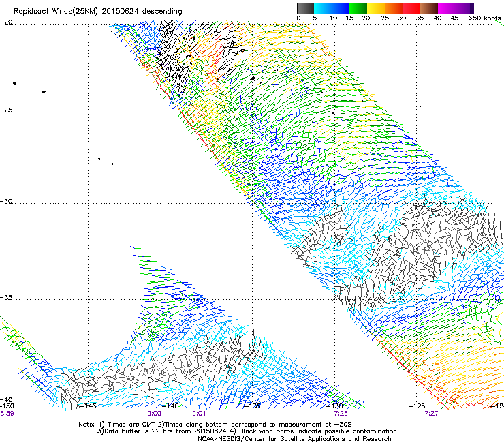The image size is (504, 443).
Task: Click the green 15-20 knots legend segment
Action: (x=358, y=8)
